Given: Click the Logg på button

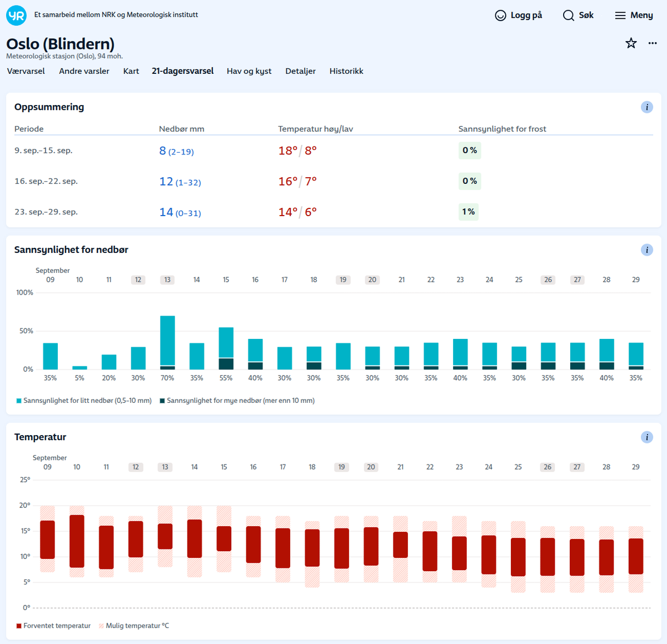Looking at the screenshot, I should (519, 16).
